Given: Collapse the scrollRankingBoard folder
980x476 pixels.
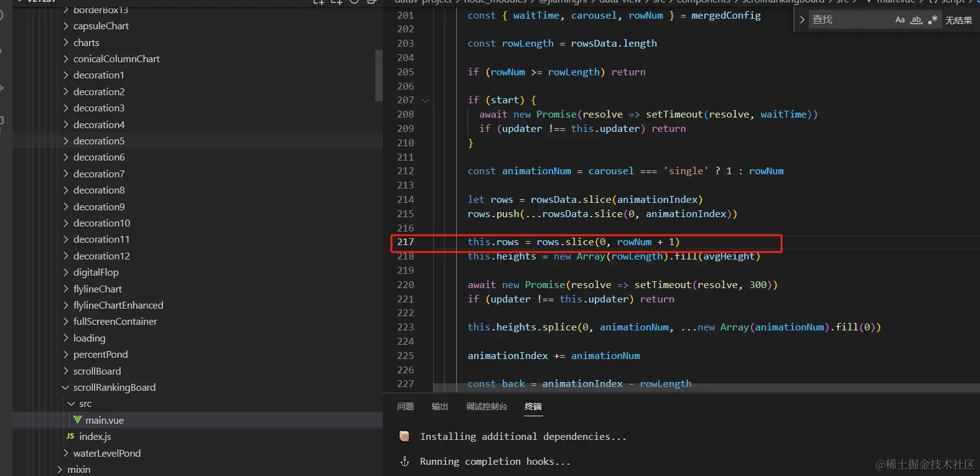Looking at the screenshot, I should click(x=66, y=387).
